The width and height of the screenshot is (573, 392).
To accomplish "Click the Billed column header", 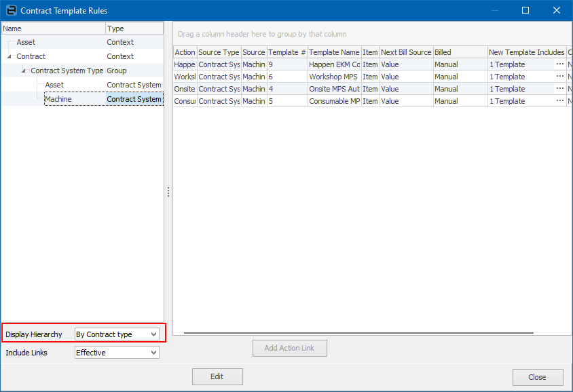I will coord(460,52).
